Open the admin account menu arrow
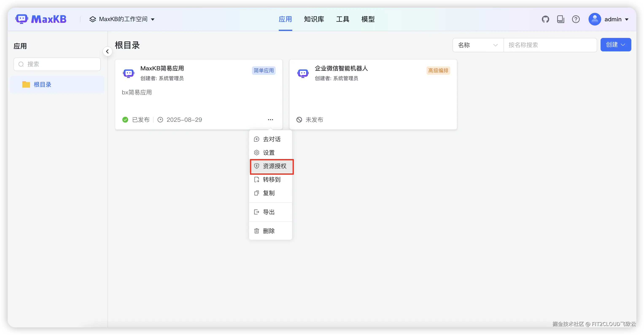644x335 pixels. pos(626,19)
